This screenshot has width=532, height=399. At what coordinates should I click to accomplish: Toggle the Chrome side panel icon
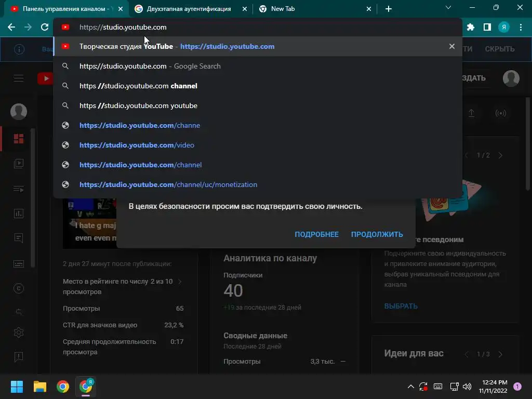click(x=487, y=27)
